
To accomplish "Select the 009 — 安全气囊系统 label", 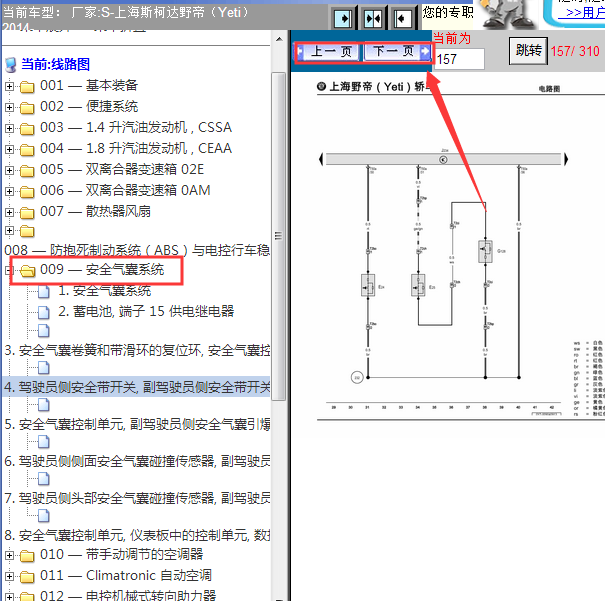I will tap(102, 269).
